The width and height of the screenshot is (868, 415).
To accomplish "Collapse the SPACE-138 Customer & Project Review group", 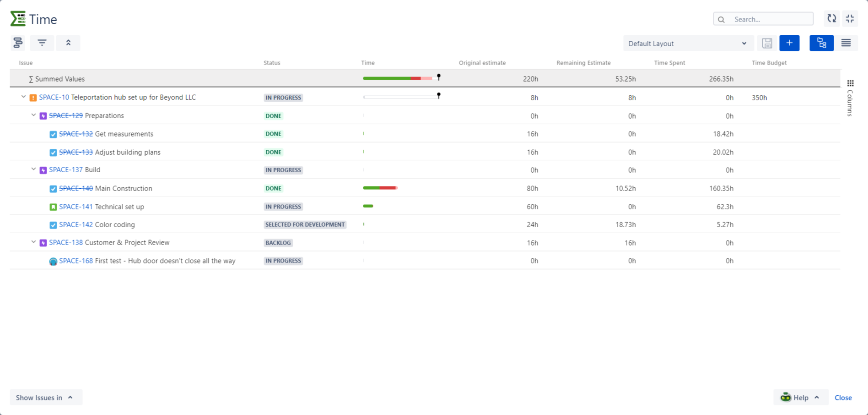I will [x=33, y=242].
